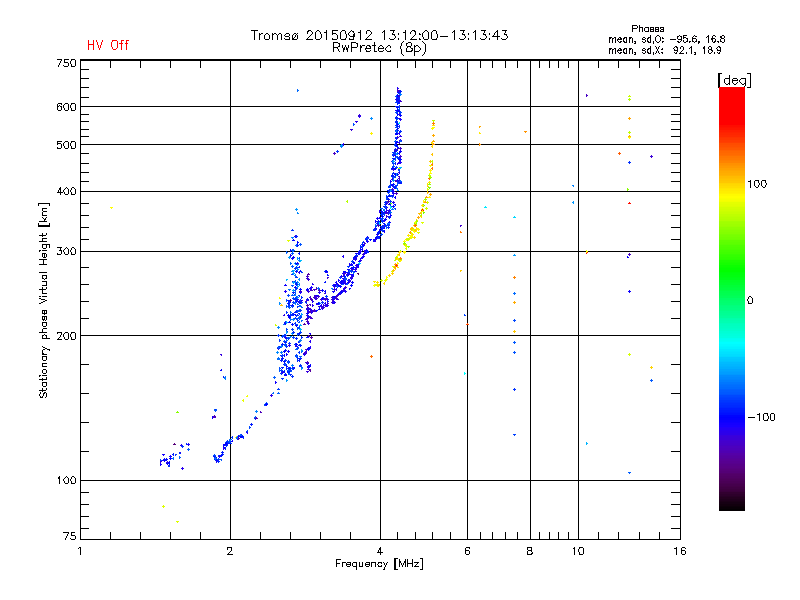Click the 'mean, sd,X: 92.1, 18.9' line

pyautogui.click(x=664, y=50)
